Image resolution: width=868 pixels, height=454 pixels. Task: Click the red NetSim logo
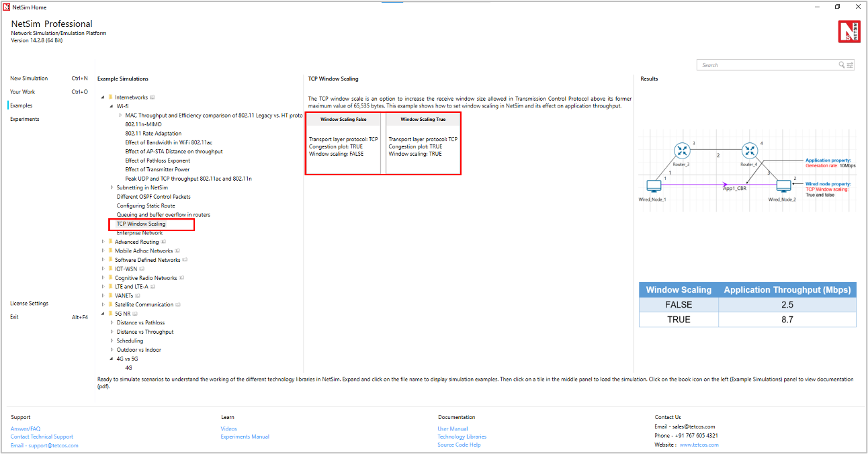pos(849,32)
